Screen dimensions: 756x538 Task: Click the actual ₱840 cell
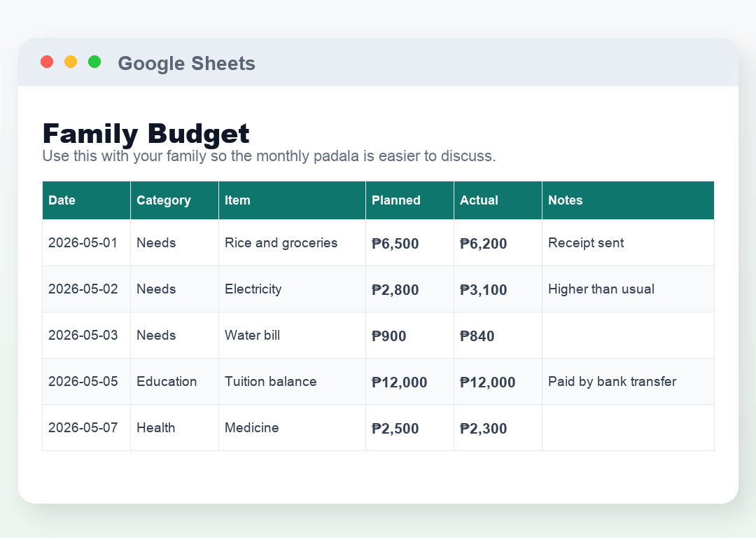tap(498, 336)
